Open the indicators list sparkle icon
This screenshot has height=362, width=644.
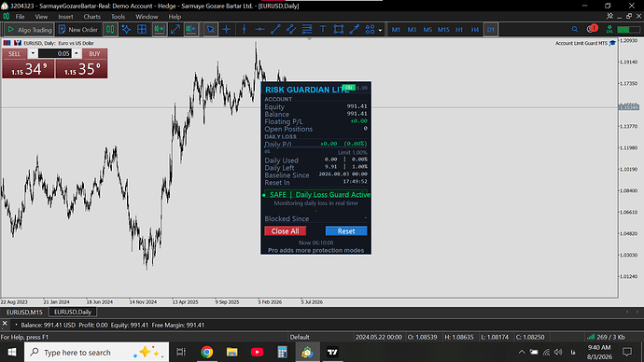point(126,30)
